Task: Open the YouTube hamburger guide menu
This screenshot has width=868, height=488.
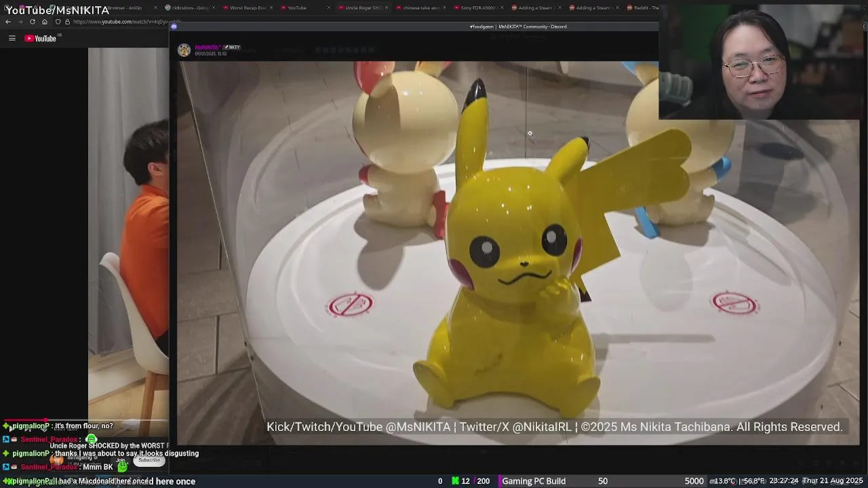Action: click(12, 39)
